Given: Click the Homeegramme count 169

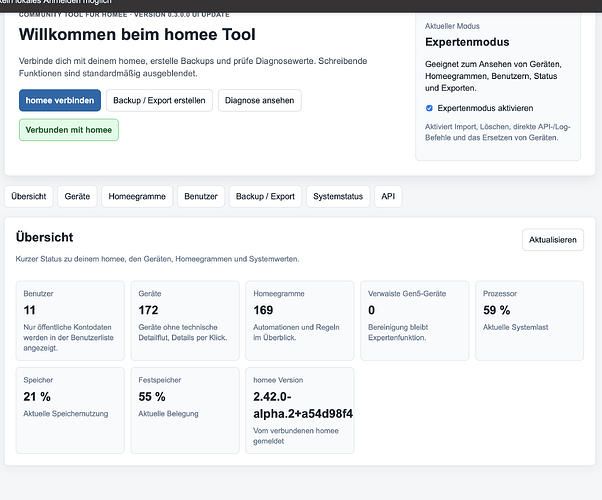Looking at the screenshot, I should [x=263, y=310].
